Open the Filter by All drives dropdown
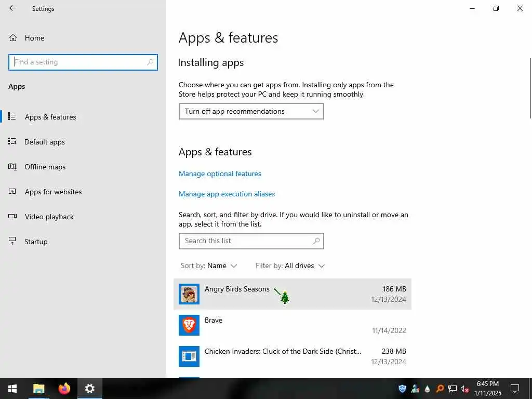Image resolution: width=532 pixels, height=399 pixels. tap(290, 265)
